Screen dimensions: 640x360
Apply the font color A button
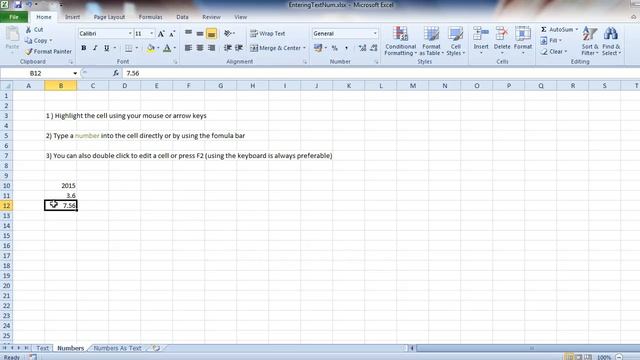click(x=167, y=48)
